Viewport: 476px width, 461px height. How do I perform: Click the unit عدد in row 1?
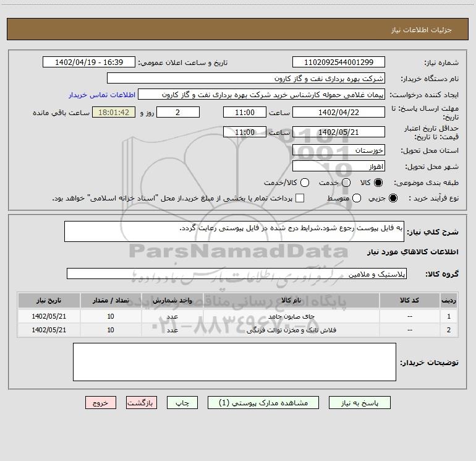pos(172,316)
